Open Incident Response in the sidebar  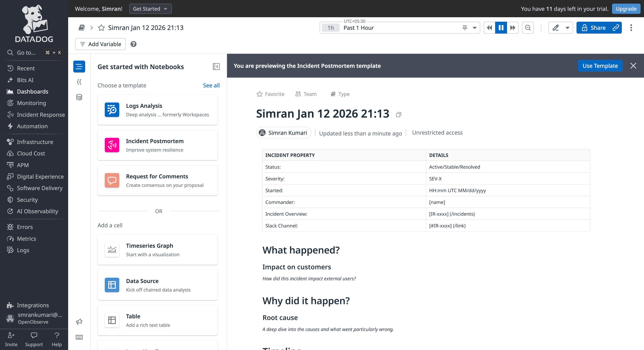coord(41,115)
